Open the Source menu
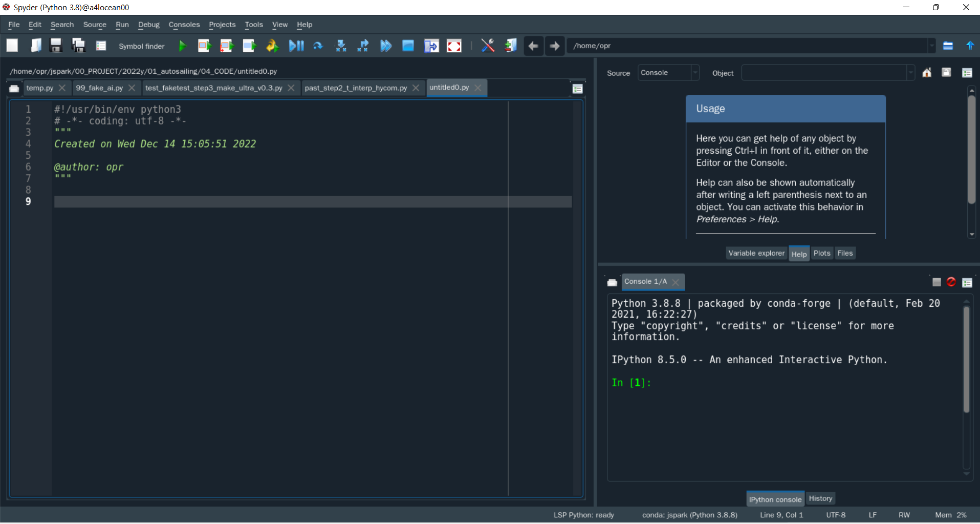The width and height of the screenshot is (980, 524). [95, 25]
